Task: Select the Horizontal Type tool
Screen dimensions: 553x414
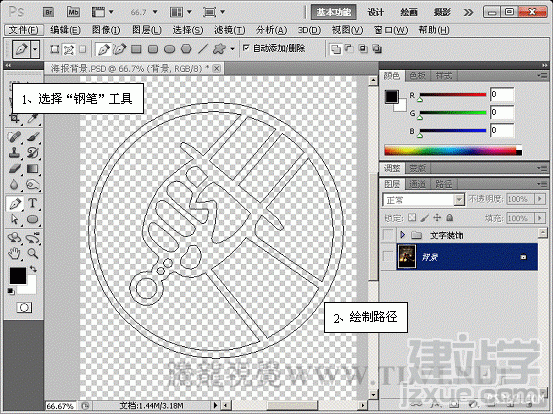Action: (x=32, y=203)
